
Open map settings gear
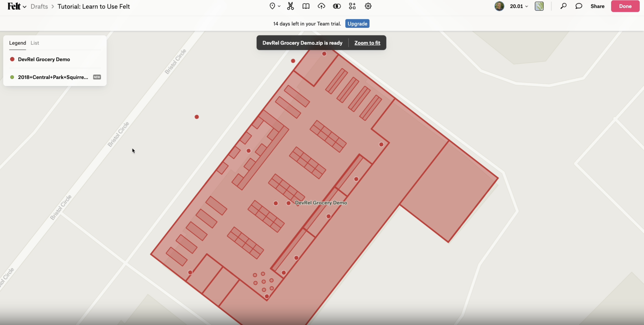(x=368, y=6)
